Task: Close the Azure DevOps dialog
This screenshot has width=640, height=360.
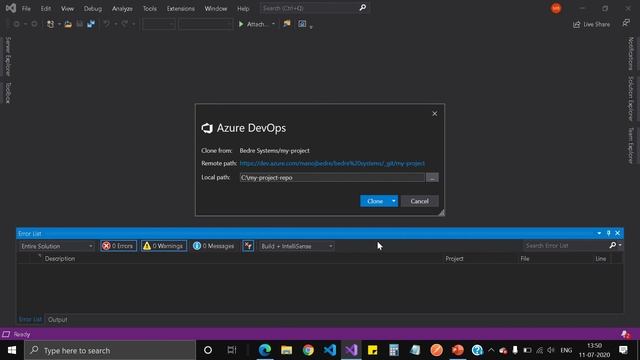Action: (x=435, y=114)
